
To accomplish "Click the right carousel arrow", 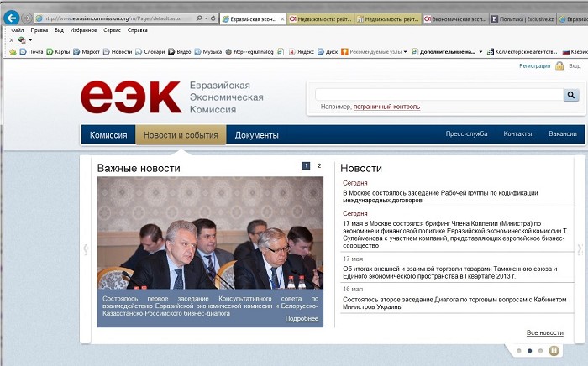I will pyautogui.click(x=580, y=249).
